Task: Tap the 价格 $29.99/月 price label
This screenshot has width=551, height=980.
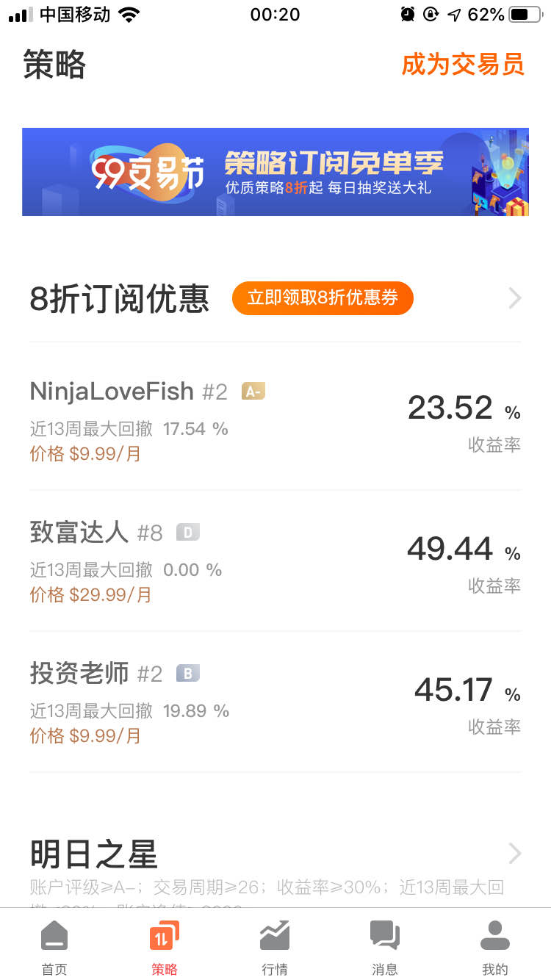Action: (90, 595)
